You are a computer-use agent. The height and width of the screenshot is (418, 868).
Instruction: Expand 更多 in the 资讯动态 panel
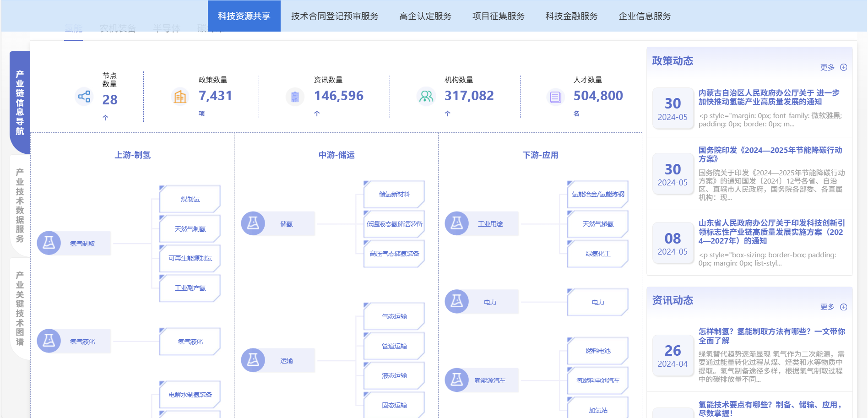pyautogui.click(x=833, y=307)
